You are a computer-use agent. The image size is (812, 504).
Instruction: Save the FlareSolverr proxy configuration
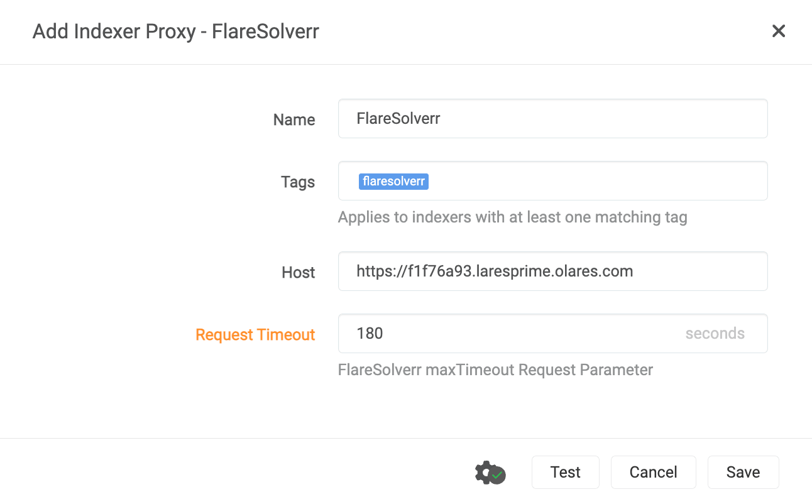(x=743, y=472)
